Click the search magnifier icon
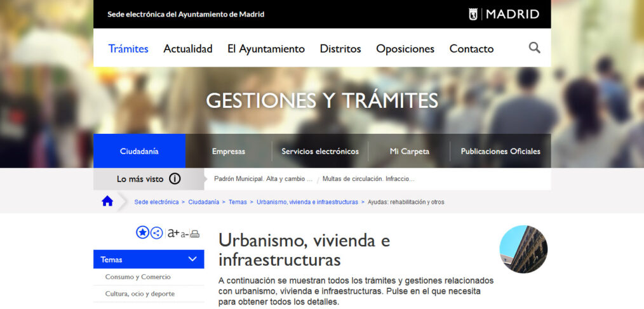Image resolution: width=644 pixels, height=309 pixels. tap(534, 48)
